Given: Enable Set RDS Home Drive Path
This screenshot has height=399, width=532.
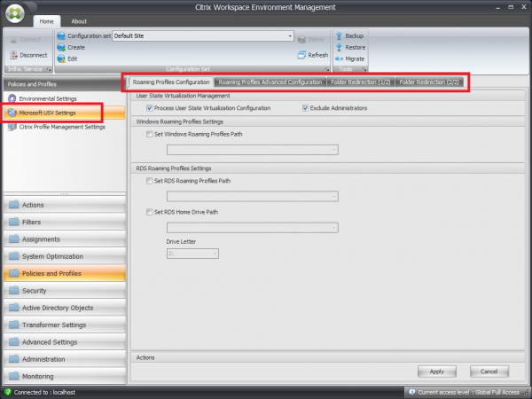Looking at the screenshot, I should coord(147,211).
